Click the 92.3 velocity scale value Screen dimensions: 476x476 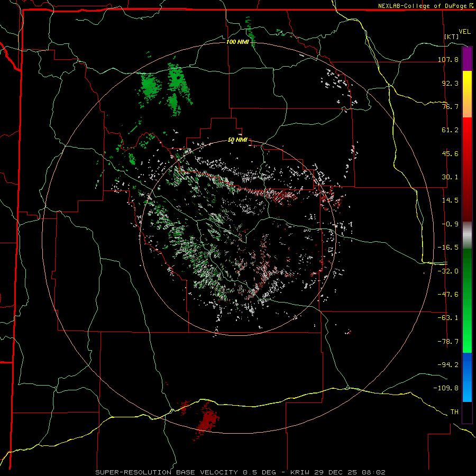point(450,83)
